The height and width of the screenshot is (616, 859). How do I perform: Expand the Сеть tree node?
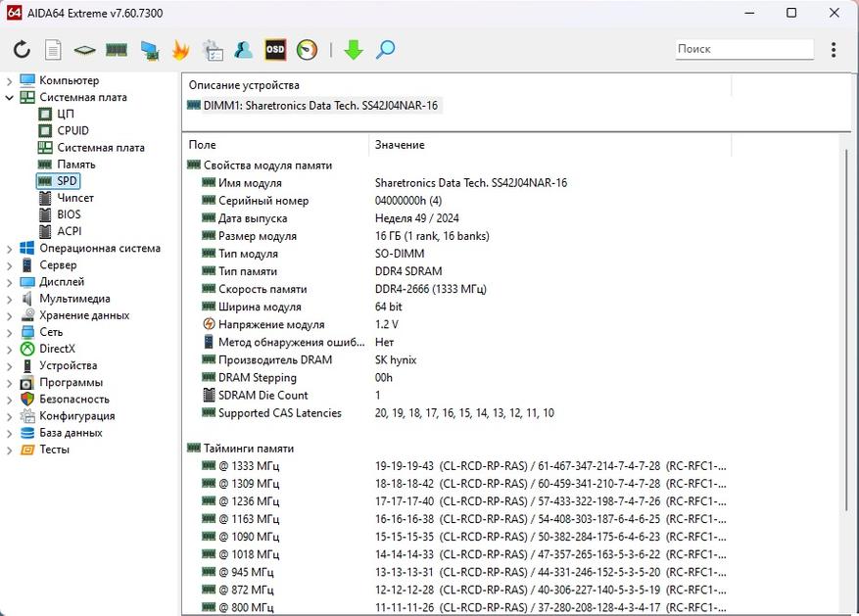tap(10, 332)
